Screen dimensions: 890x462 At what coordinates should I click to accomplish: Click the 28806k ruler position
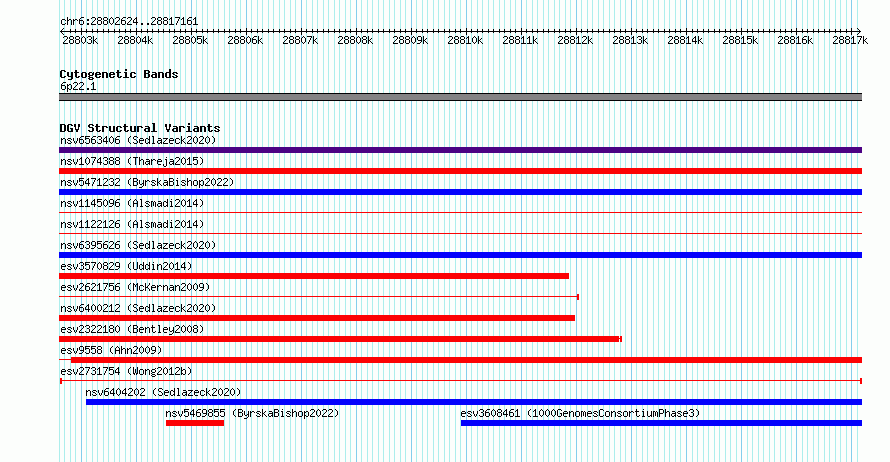245,40
